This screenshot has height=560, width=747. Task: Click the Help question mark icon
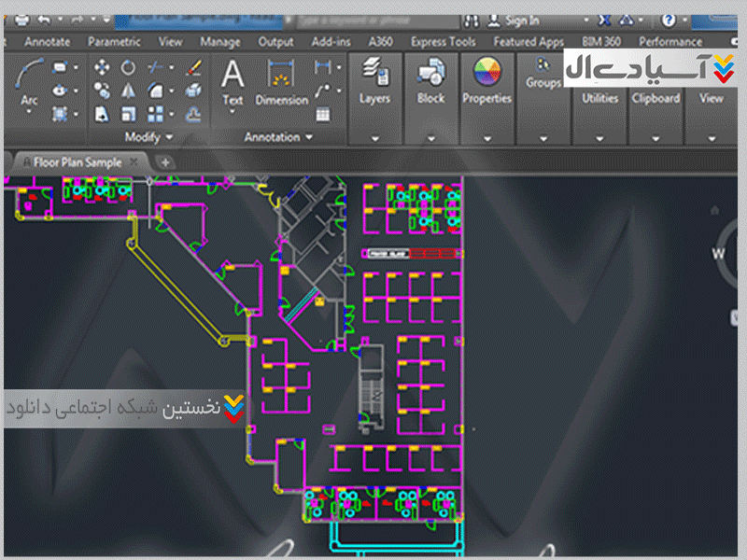(x=669, y=20)
